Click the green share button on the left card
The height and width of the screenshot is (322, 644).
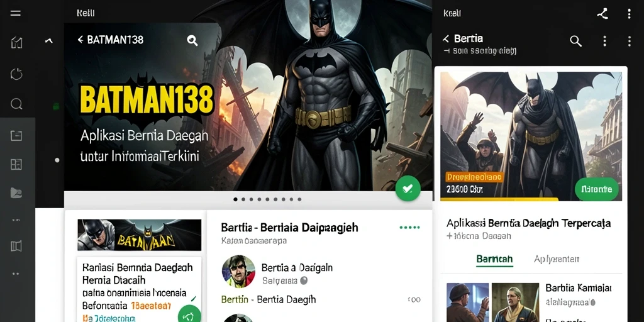pyautogui.click(x=189, y=316)
